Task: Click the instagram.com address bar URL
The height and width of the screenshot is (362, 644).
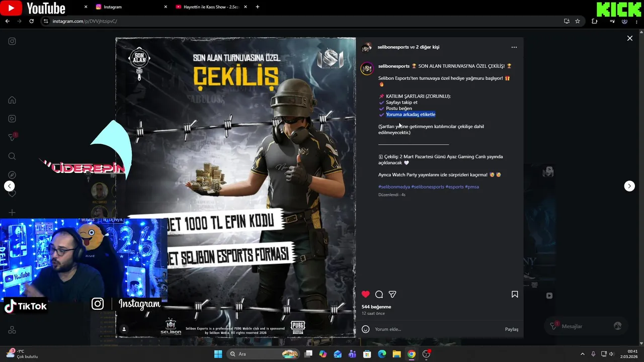Action: pyautogui.click(x=85, y=21)
